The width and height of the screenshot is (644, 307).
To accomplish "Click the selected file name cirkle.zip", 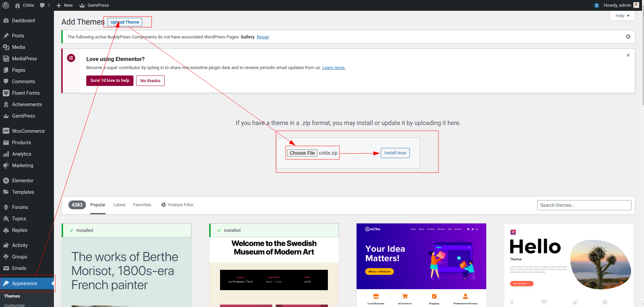I will [x=328, y=153].
